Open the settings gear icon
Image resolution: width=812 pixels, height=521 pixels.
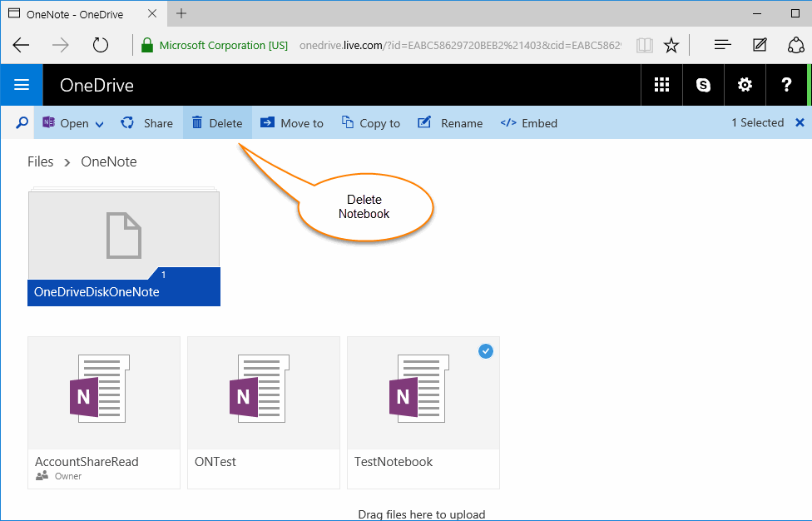click(x=745, y=84)
